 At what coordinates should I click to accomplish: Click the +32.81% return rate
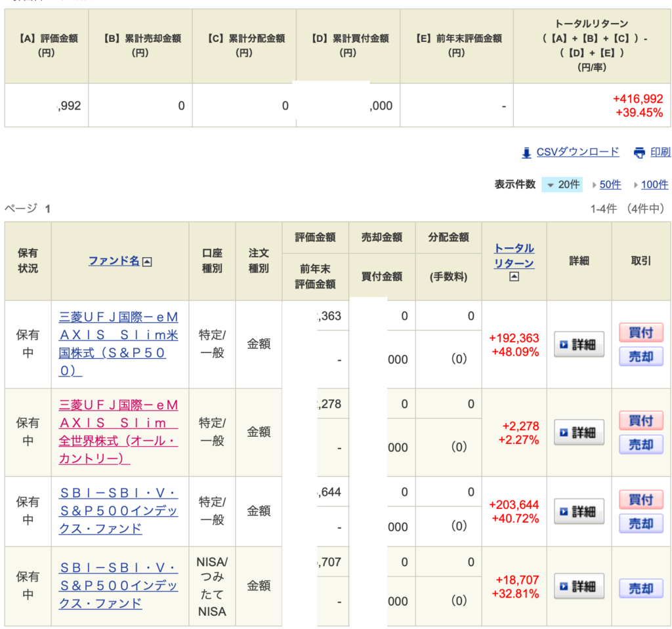[x=515, y=594]
